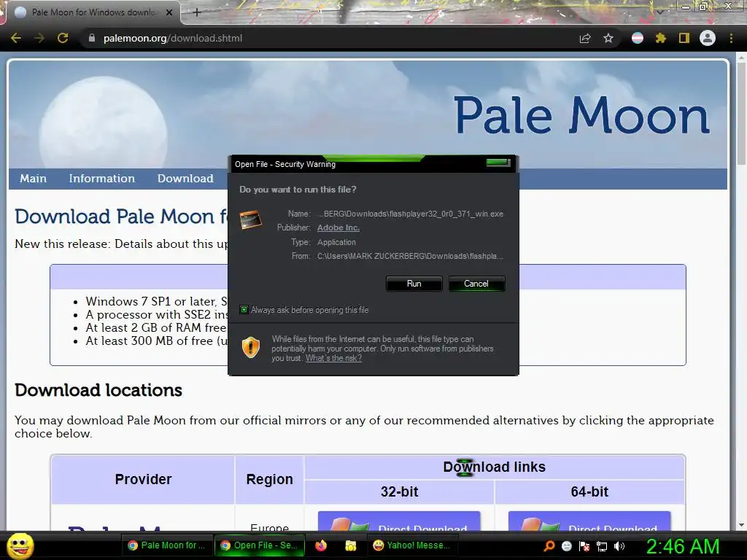This screenshot has height=560, width=747.
Task: Toggle the browser side panel
Action: 684,38
